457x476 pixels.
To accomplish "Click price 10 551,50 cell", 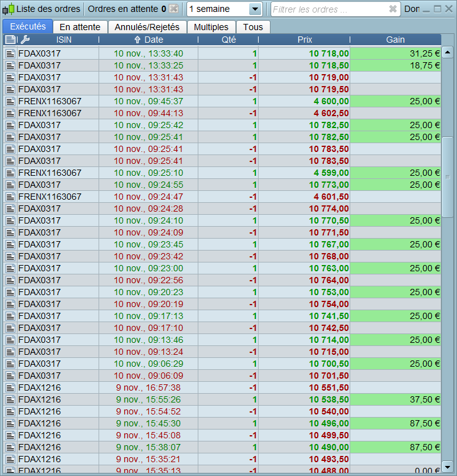I will [x=304, y=387].
